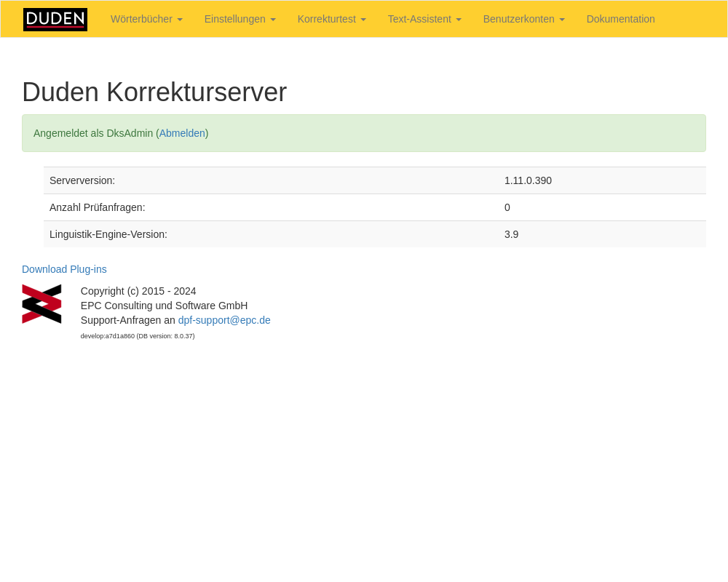Expand the Einstellungen dropdown
This screenshot has height=582, width=728.
(240, 20)
